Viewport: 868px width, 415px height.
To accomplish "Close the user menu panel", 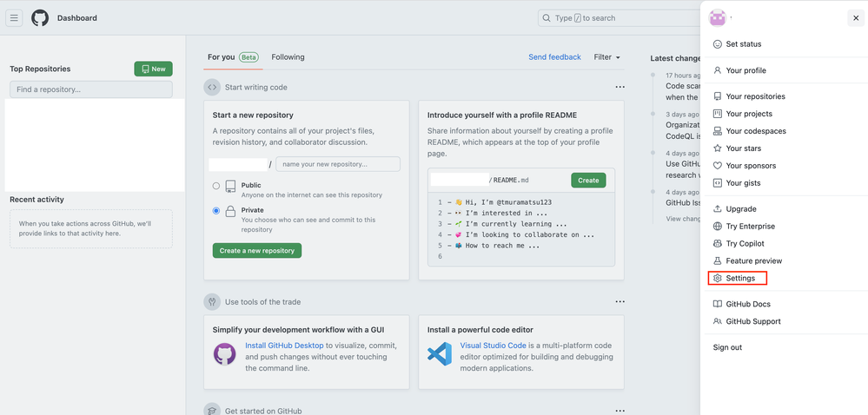I will (856, 18).
